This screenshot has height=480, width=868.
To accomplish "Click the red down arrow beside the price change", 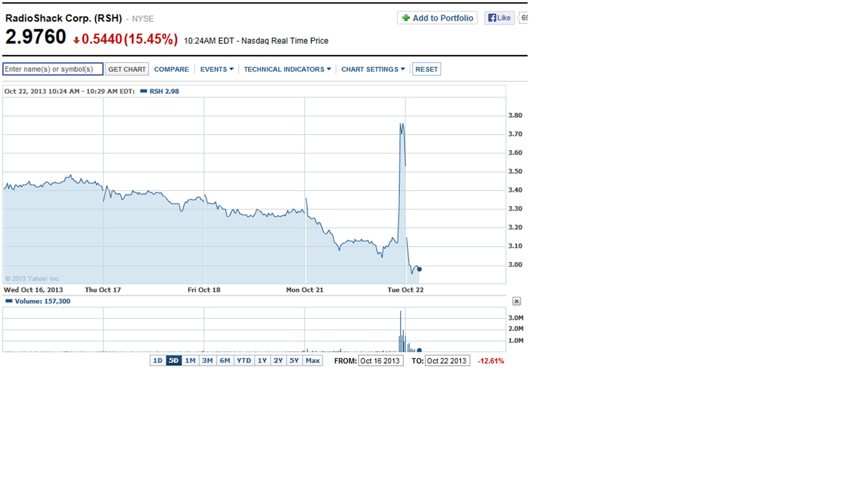I will (76, 40).
